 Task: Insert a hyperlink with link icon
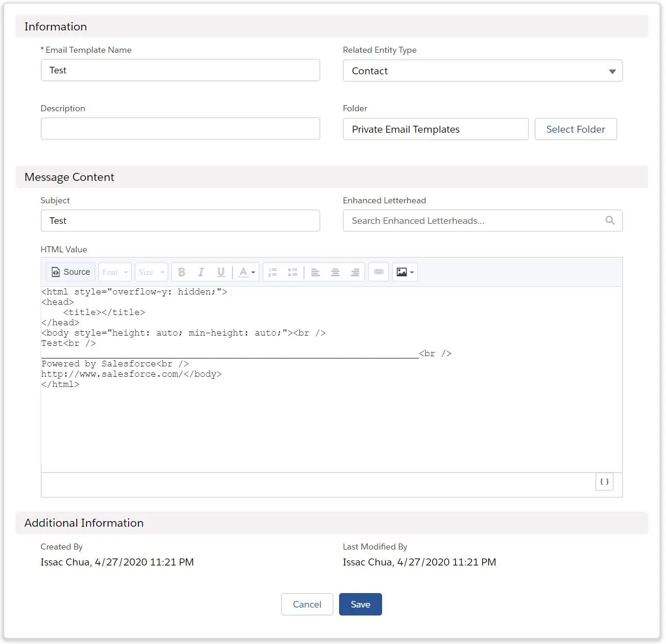click(x=379, y=272)
